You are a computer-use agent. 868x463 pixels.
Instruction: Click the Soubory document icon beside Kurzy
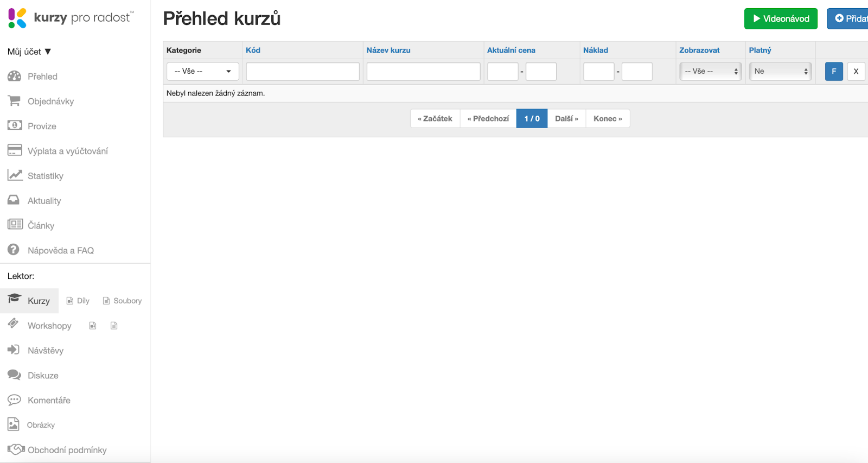(x=106, y=301)
